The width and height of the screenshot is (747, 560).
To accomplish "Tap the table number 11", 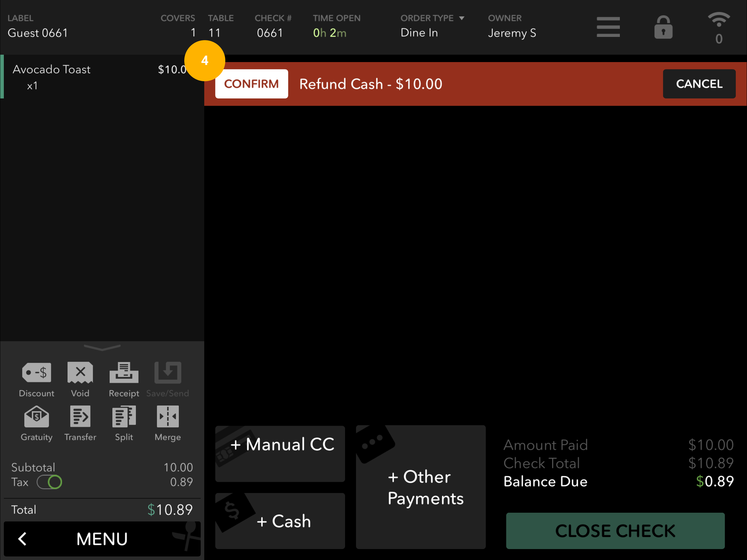I will pyautogui.click(x=214, y=33).
